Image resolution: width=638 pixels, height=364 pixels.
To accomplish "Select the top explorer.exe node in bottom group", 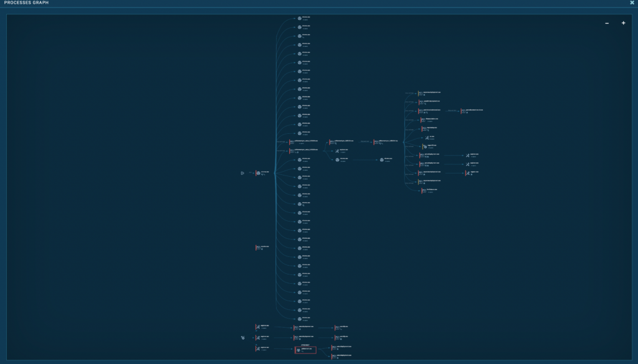I will point(258,327).
